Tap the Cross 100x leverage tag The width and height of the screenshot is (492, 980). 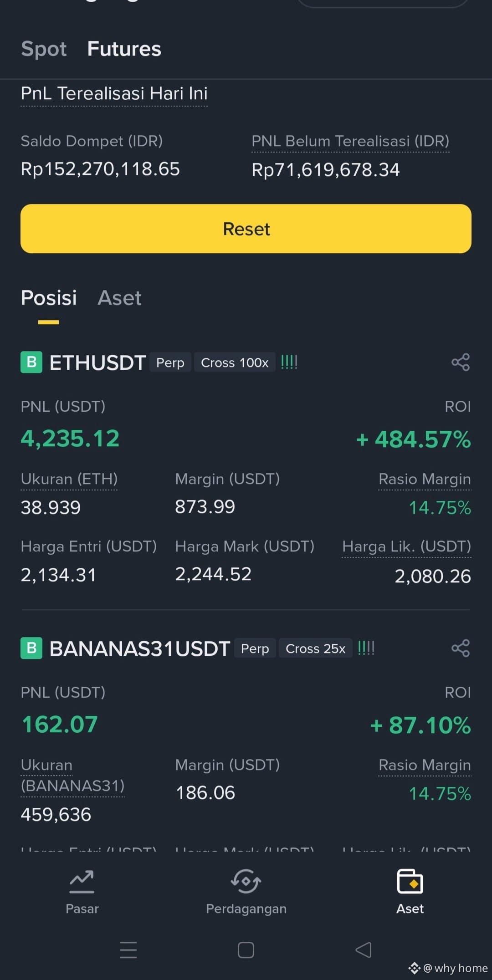click(235, 362)
